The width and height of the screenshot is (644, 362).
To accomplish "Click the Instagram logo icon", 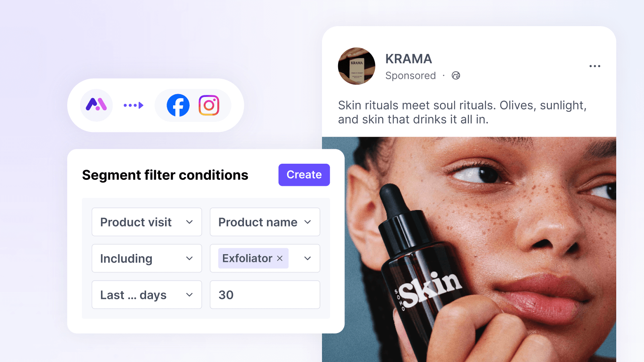I will 209,105.
